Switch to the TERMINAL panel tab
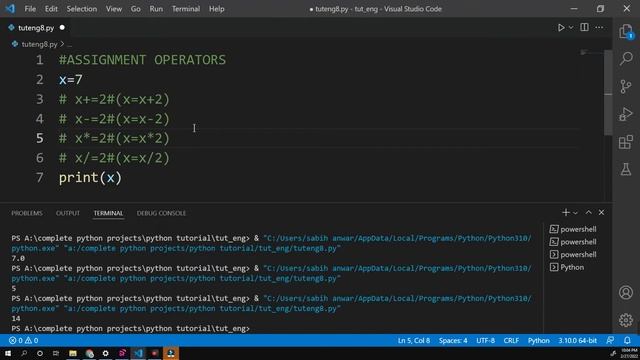This screenshot has height=360, width=640. tap(108, 213)
